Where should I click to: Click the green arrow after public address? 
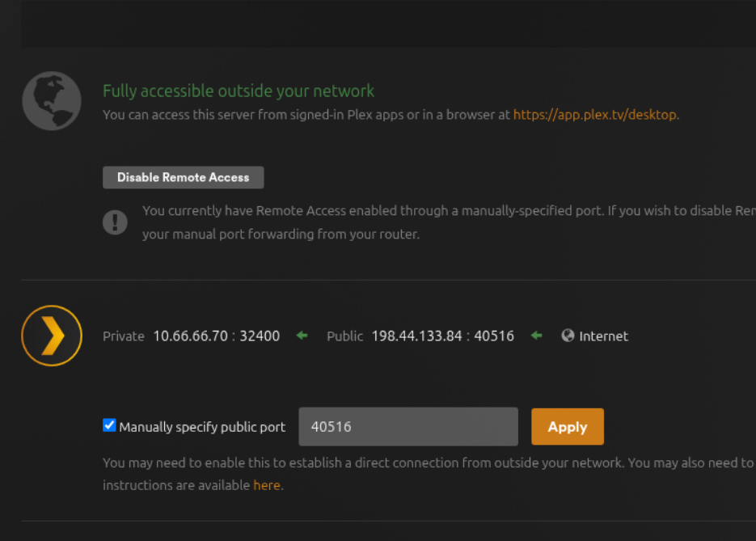point(536,335)
